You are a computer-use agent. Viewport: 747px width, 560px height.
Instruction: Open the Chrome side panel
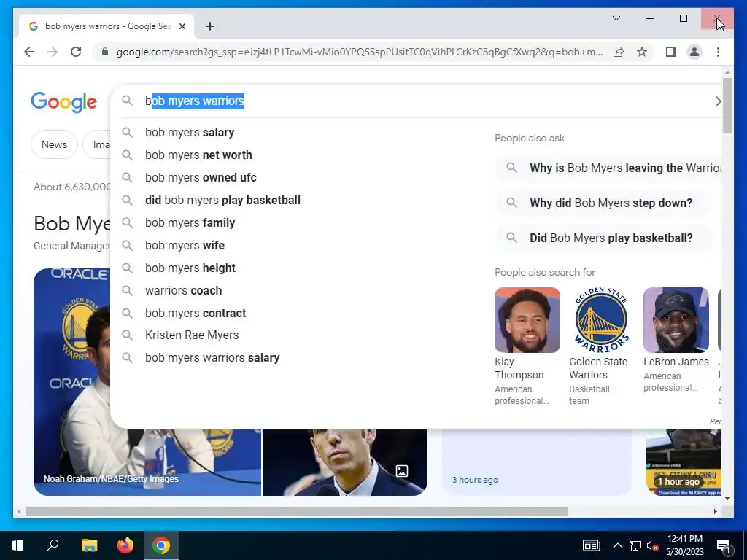point(671,52)
